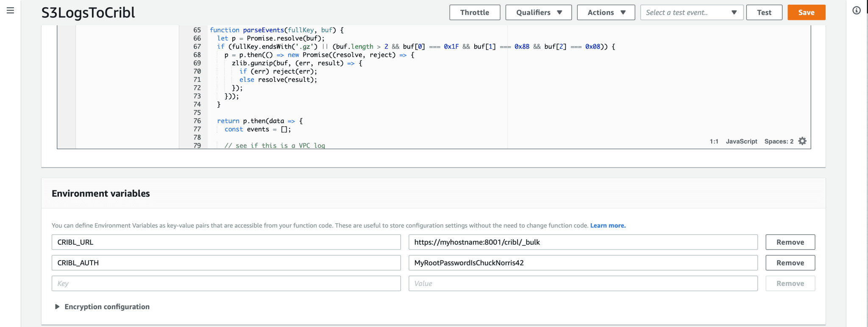Follow the Learn more link

pos(608,225)
